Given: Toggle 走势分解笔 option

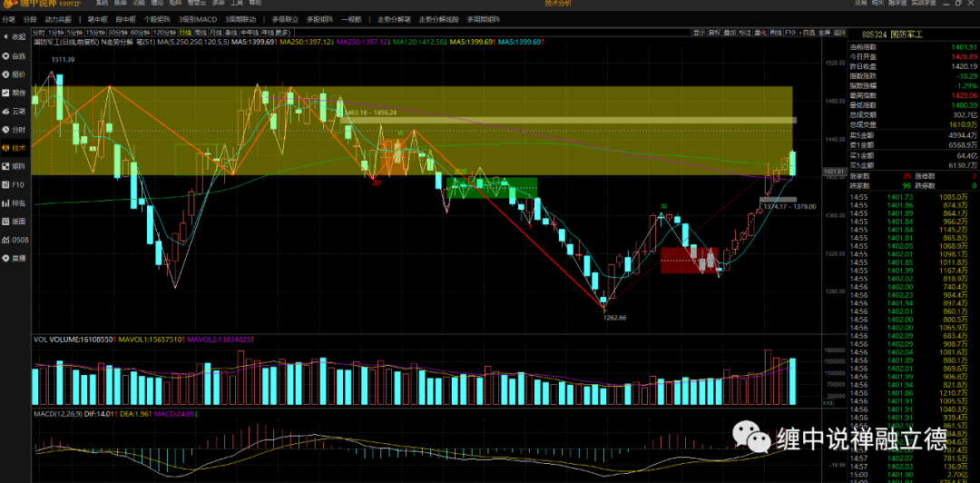Looking at the screenshot, I should tap(394, 19).
